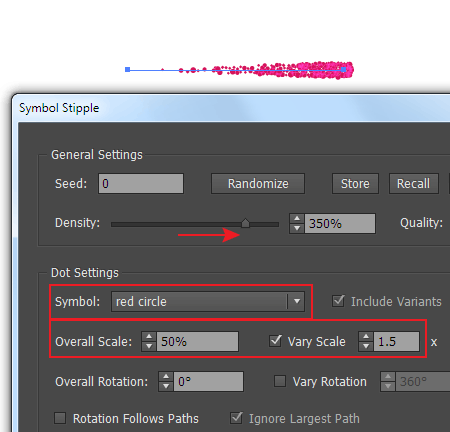Select the left anchor point of the path

(x=127, y=69)
